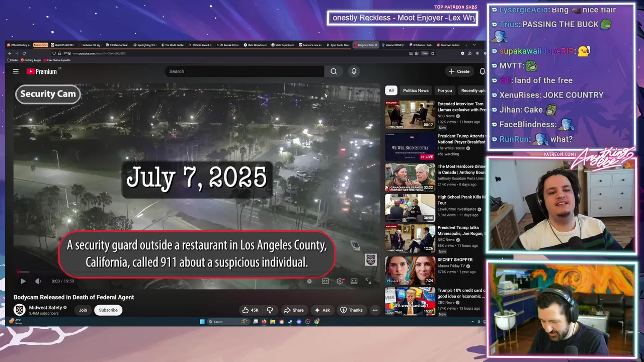Image resolution: width=644 pixels, height=362 pixels.
Task: Join the Midwest Safety channel membership
Action: tap(83, 310)
